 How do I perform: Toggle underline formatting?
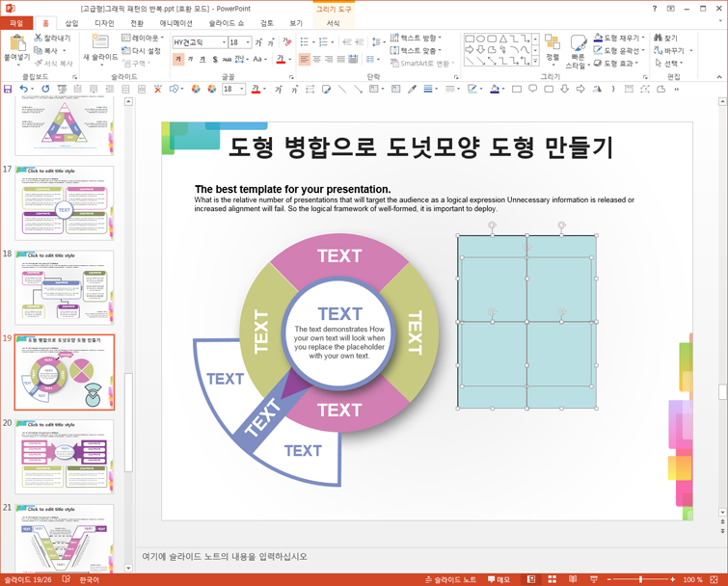(202, 60)
